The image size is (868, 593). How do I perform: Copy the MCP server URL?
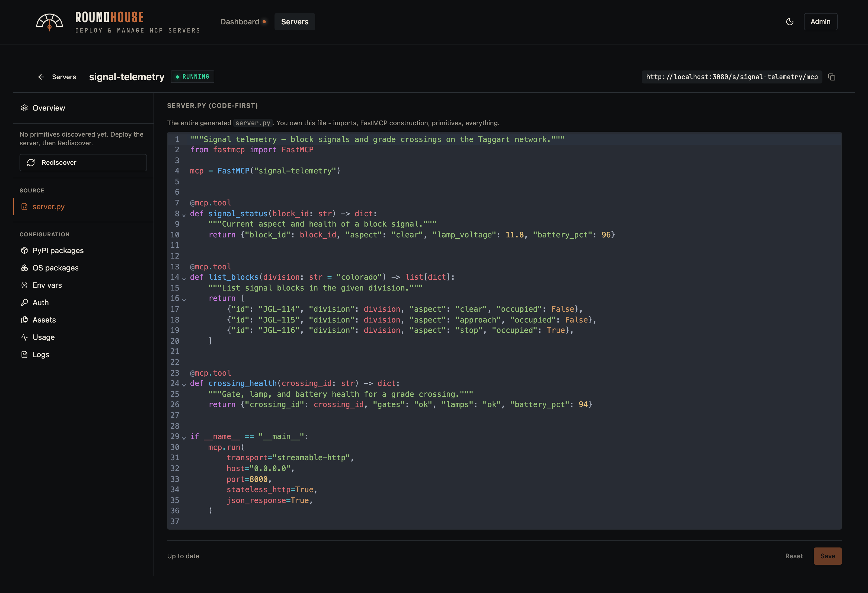831,77
